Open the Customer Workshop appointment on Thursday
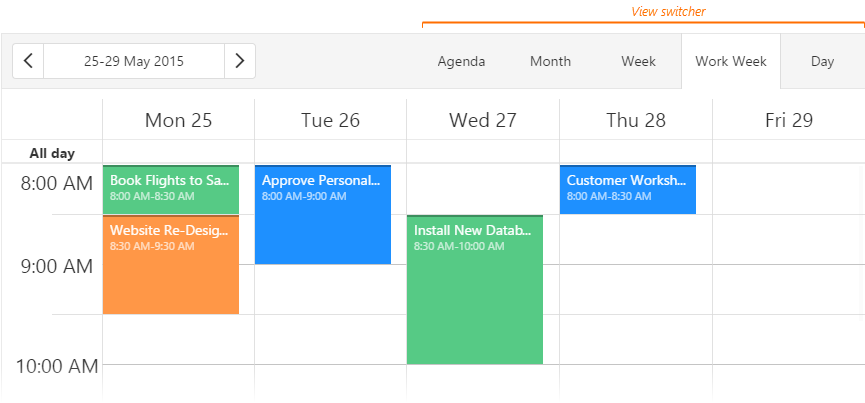 [628, 189]
